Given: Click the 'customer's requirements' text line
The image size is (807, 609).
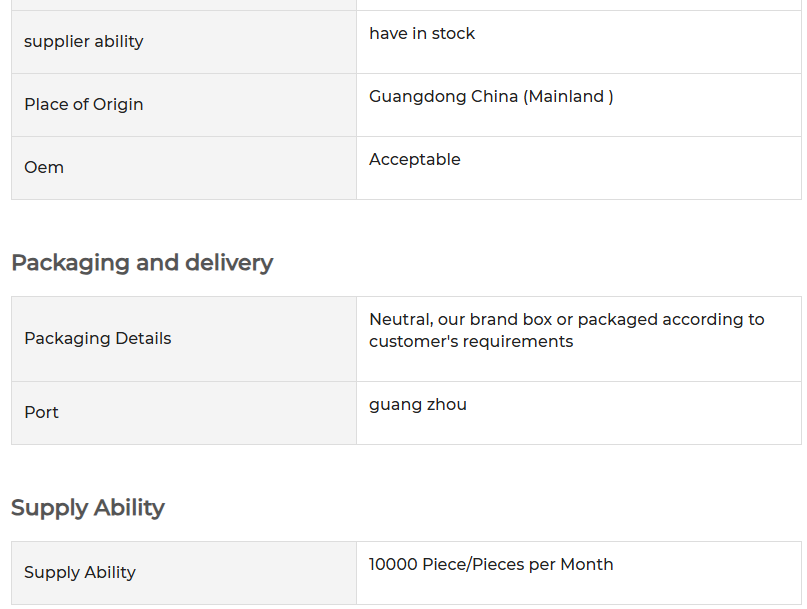Looking at the screenshot, I should pos(471,342).
